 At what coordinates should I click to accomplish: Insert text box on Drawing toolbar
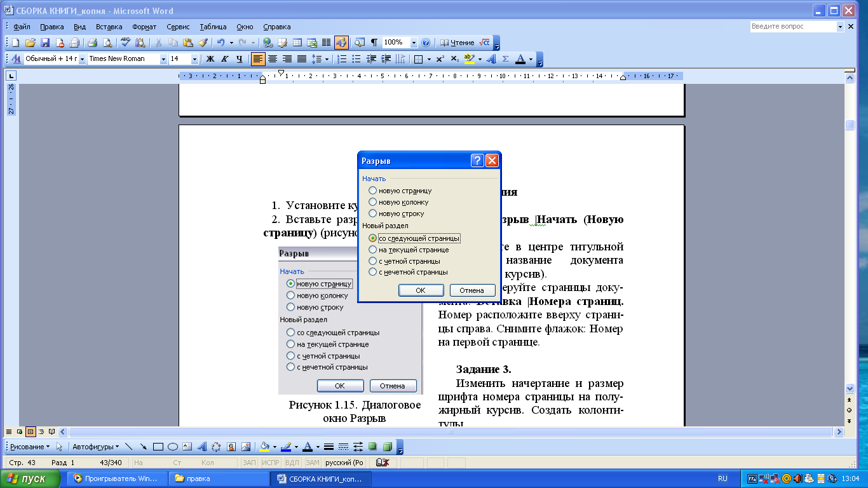(187, 447)
